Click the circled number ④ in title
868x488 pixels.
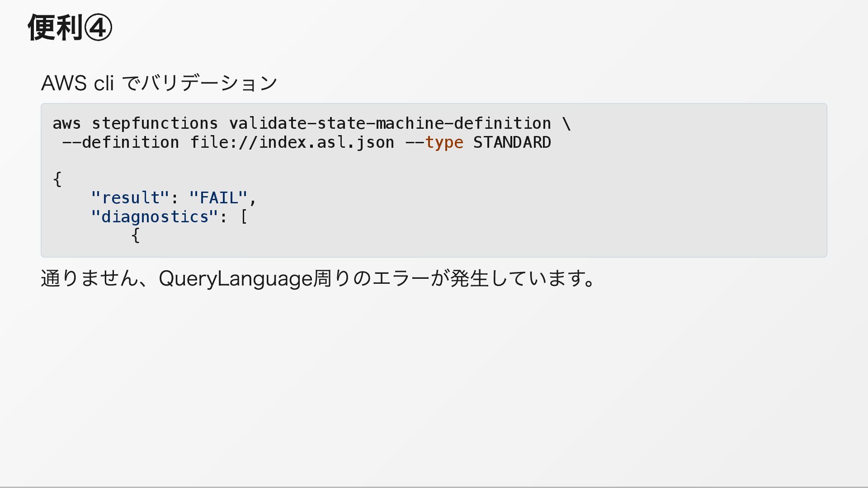coord(98,28)
